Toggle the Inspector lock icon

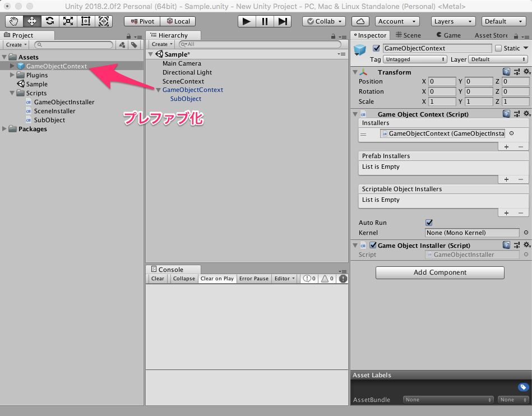coord(516,36)
